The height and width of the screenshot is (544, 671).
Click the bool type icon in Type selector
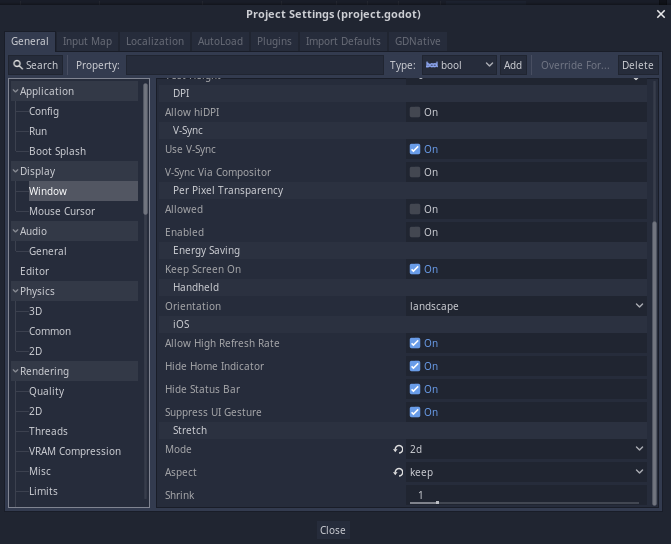pyautogui.click(x=432, y=65)
